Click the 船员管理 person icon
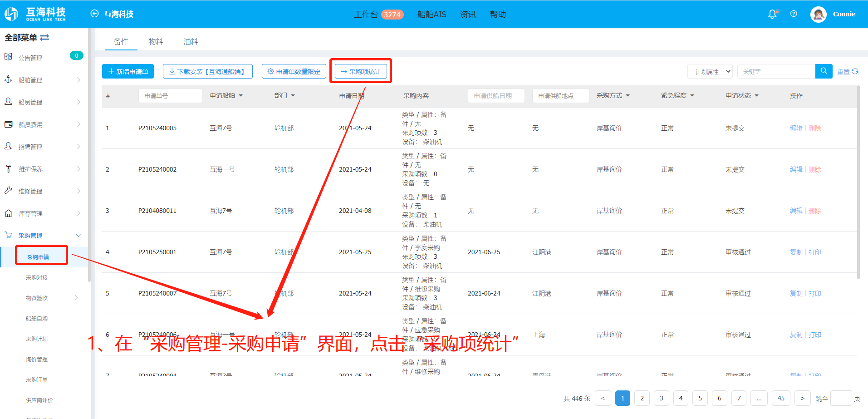Viewport: 868px width, 419px height. click(8, 101)
